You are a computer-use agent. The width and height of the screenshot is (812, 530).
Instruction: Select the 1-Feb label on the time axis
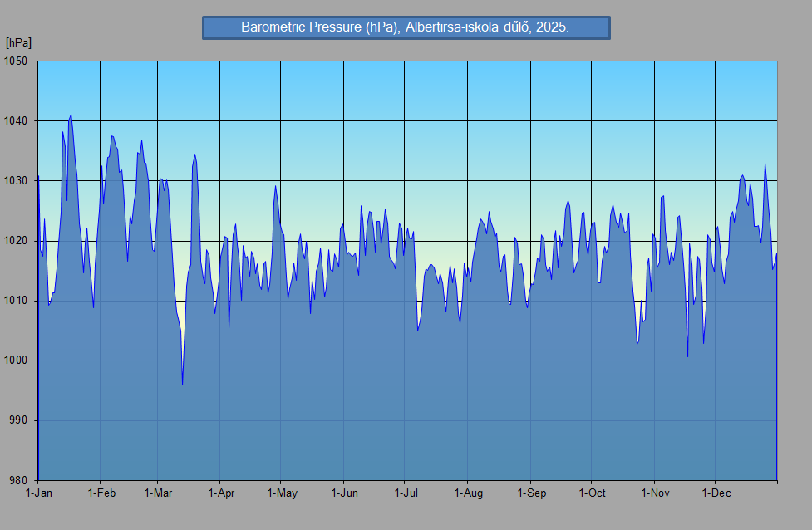[101, 493]
